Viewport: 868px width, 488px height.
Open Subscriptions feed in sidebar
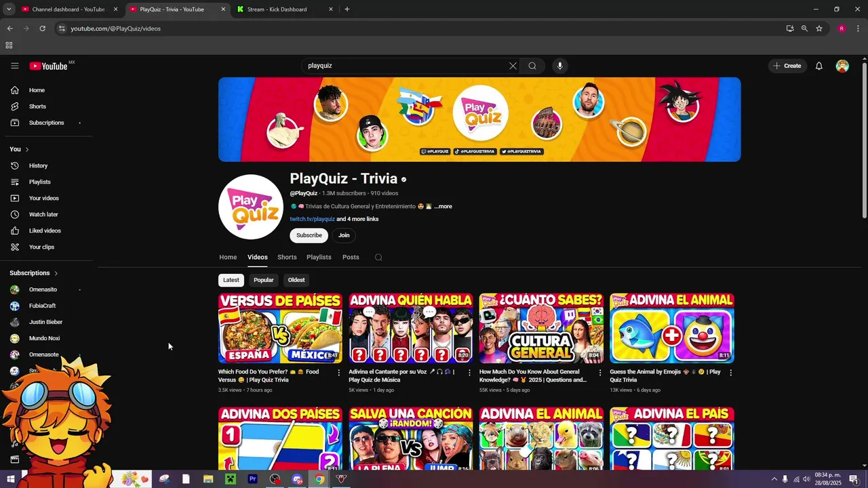point(45,123)
